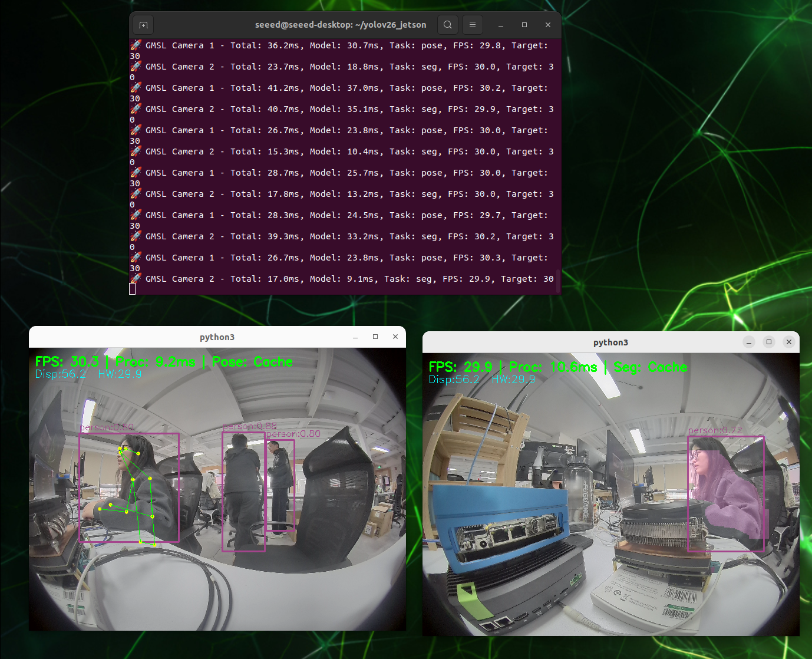This screenshot has height=659, width=812.
Task: Click the person:0.72 label in Seg view
Action: pos(715,430)
